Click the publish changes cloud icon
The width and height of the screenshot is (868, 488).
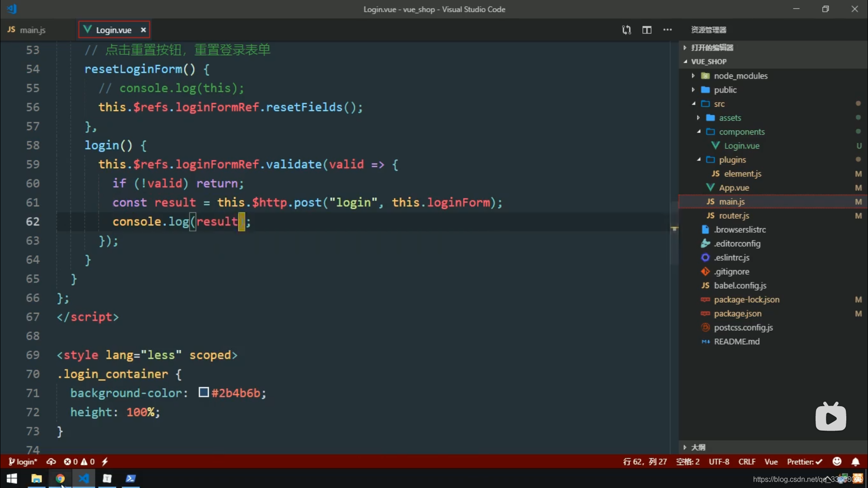point(51,462)
